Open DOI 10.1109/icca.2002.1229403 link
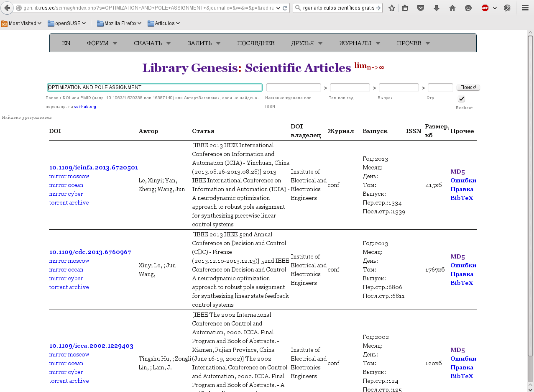The image size is (534, 392). (91, 346)
